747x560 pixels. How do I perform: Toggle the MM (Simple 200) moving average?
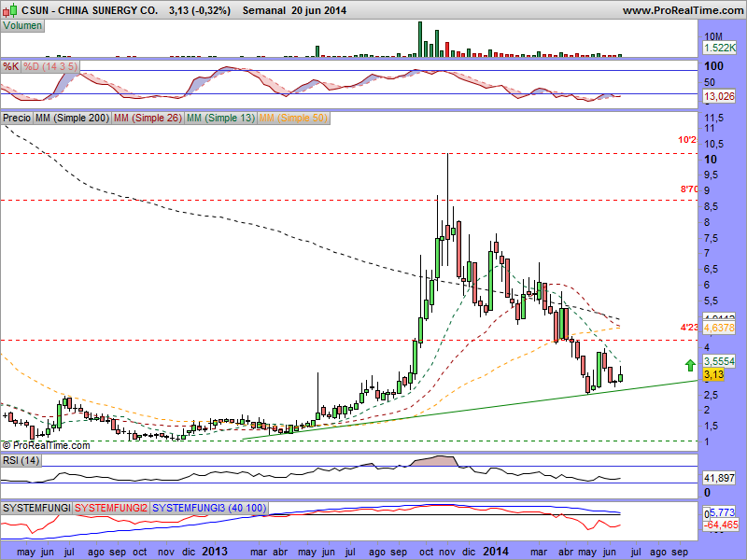tap(72, 119)
